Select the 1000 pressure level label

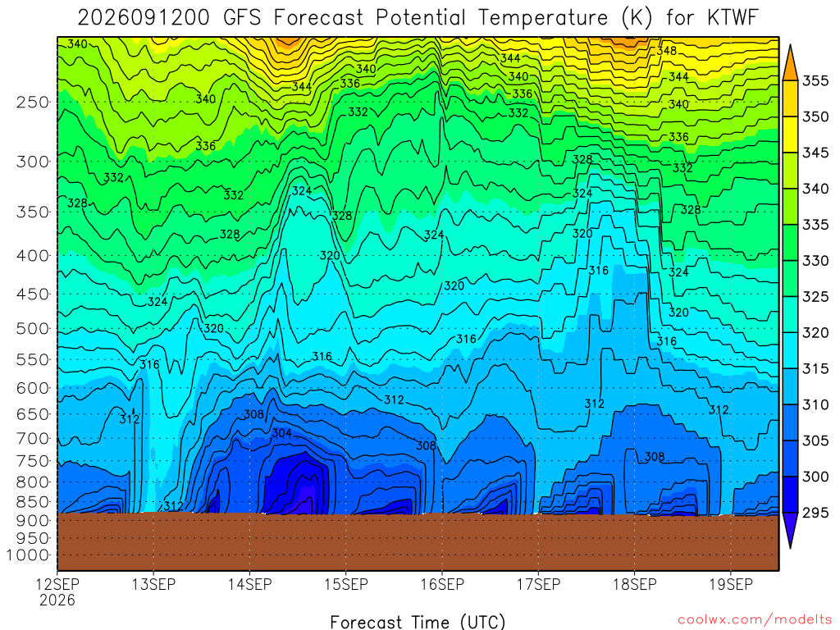click(x=28, y=555)
